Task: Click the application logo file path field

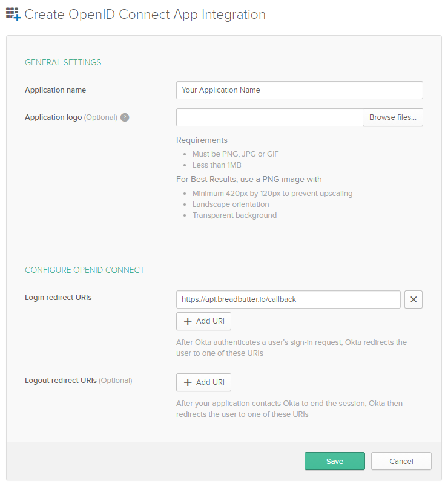Action: [x=269, y=117]
